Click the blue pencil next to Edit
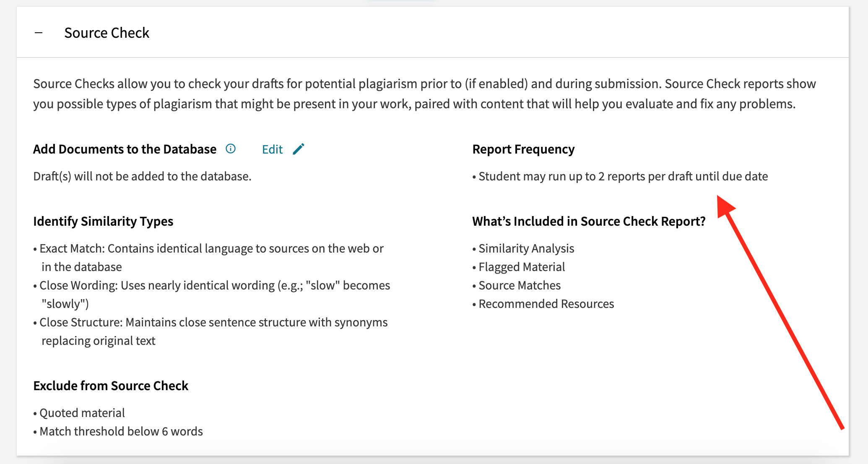The image size is (868, 464). click(299, 149)
